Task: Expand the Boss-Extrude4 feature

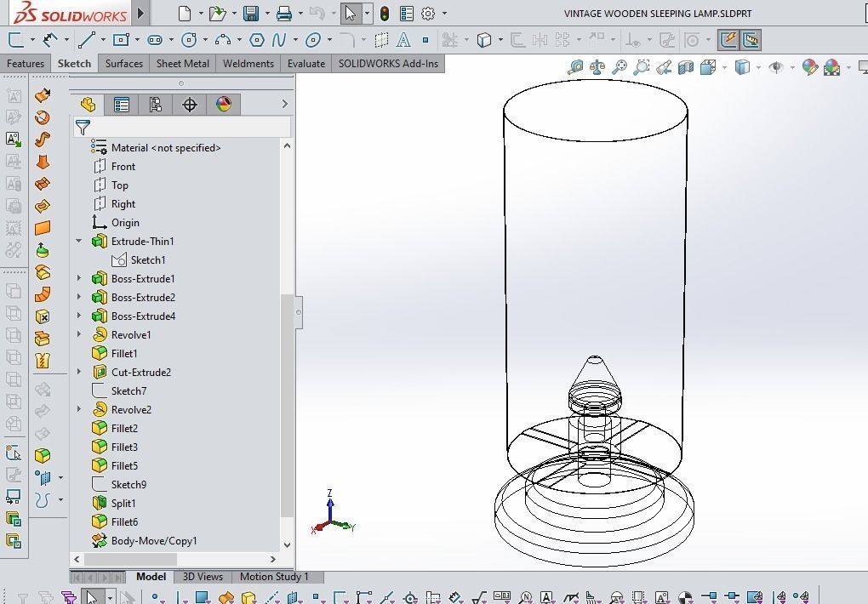Action: (x=79, y=316)
